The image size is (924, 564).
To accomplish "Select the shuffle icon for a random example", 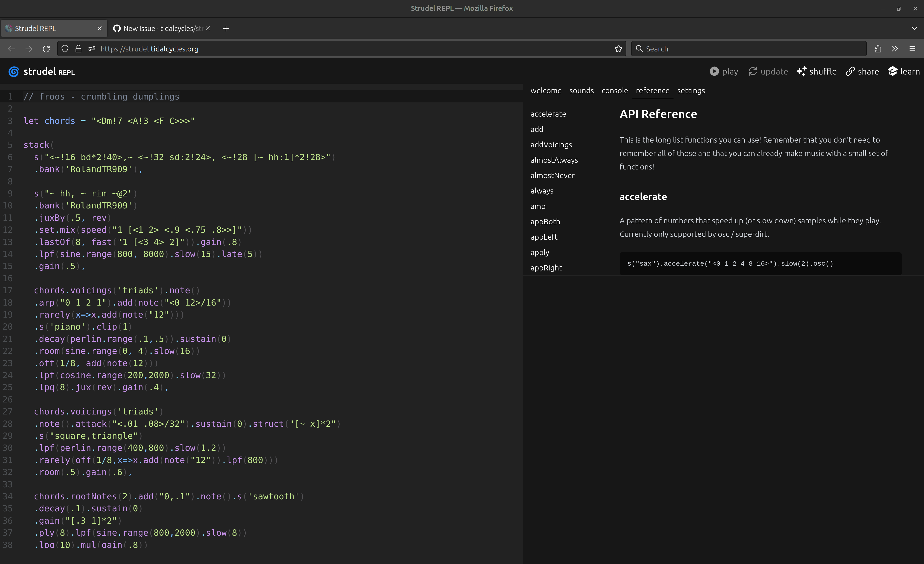I will coord(802,71).
